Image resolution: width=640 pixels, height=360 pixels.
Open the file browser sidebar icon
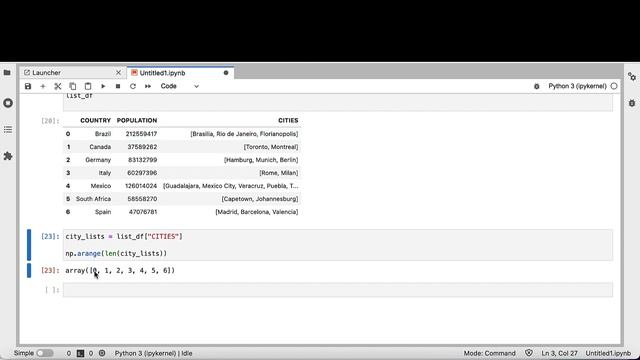click(7, 73)
